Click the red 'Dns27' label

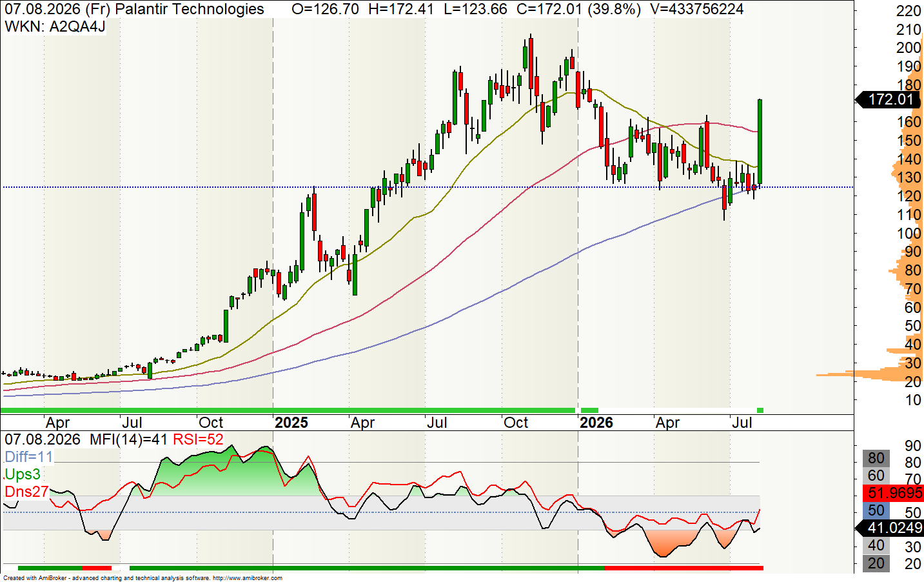(26, 492)
